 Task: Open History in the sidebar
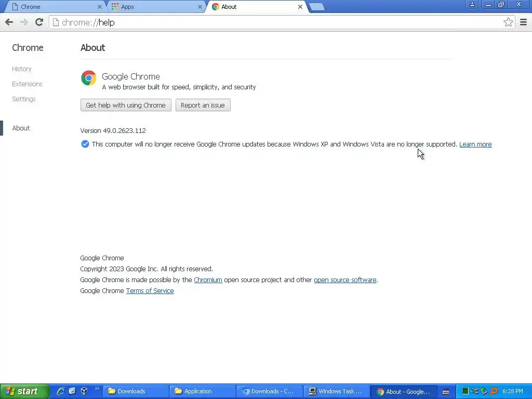(x=22, y=69)
